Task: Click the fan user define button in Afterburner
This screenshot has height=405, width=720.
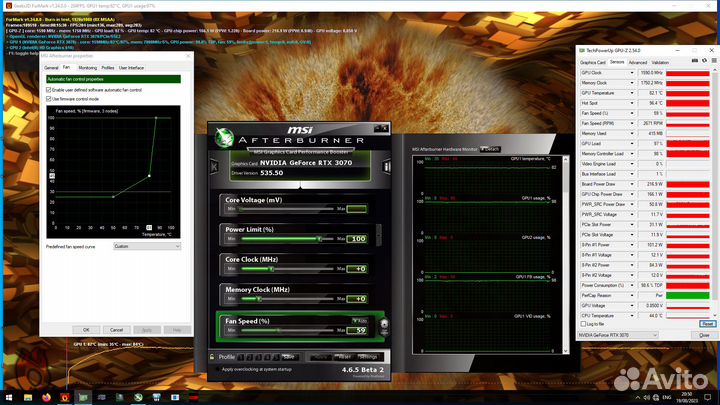Action: (x=384, y=326)
